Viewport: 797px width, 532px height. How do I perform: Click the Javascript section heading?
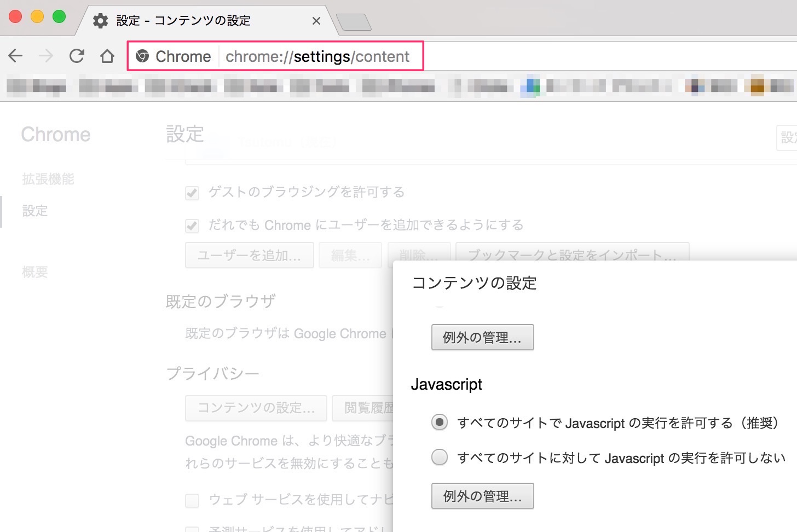point(446,384)
